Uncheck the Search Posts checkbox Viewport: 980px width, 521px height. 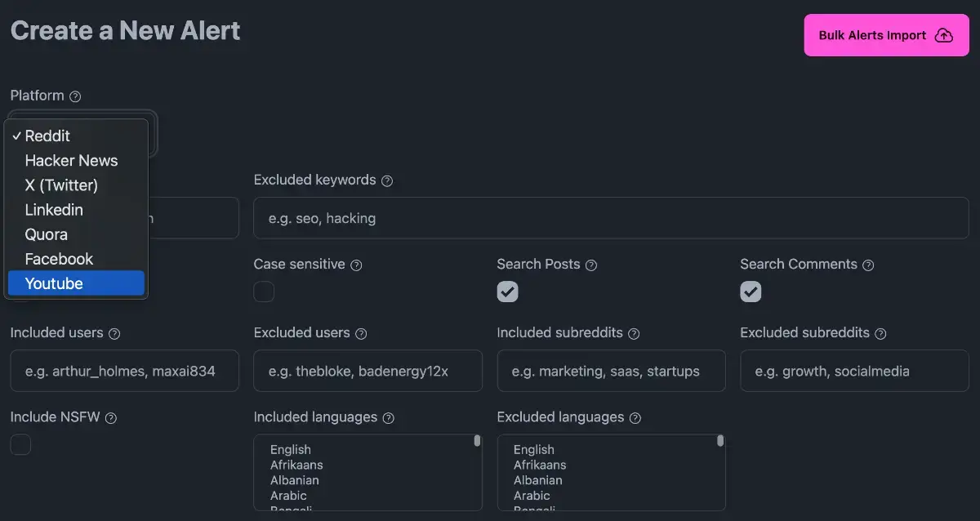click(x=507, y=292)
